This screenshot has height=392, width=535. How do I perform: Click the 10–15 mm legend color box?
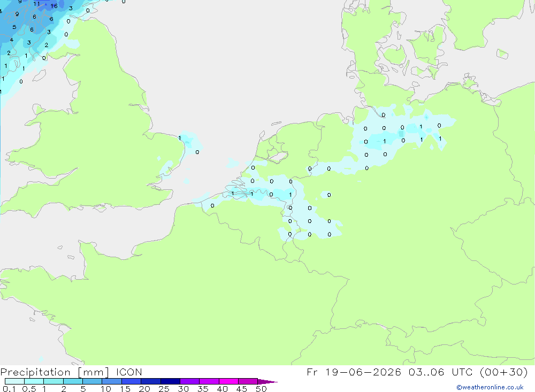pos(112,381)
